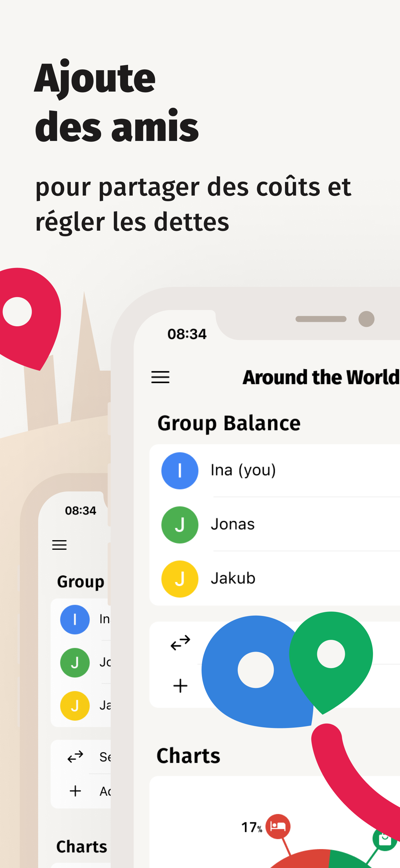This screenshot has height=868, width=400.
Task: Tap the 'Around the World' group title
Action: tap(321, 377)
